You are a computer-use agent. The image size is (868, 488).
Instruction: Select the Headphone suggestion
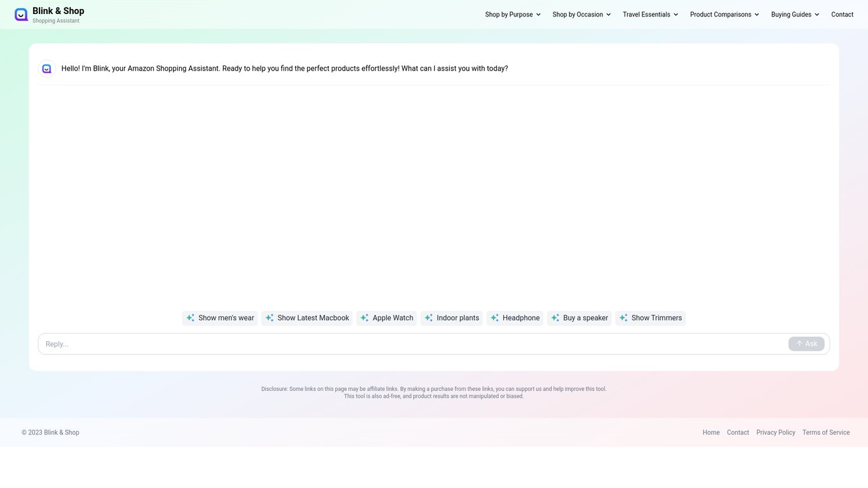515,318
